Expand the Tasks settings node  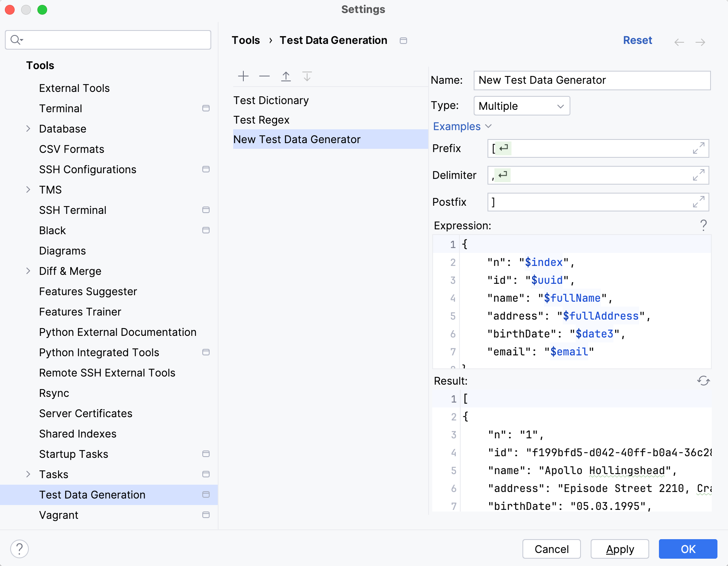coord(28,474)
